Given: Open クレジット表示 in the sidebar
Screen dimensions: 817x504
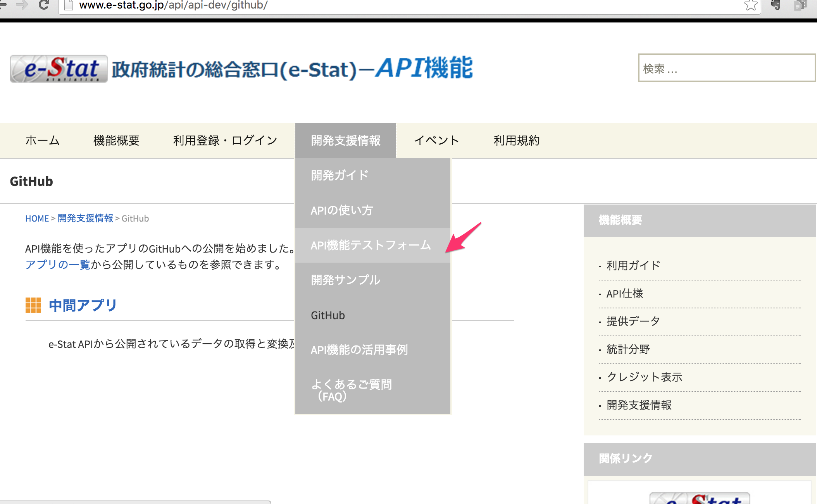Looking at the screenshot, I should pos(644,377).
